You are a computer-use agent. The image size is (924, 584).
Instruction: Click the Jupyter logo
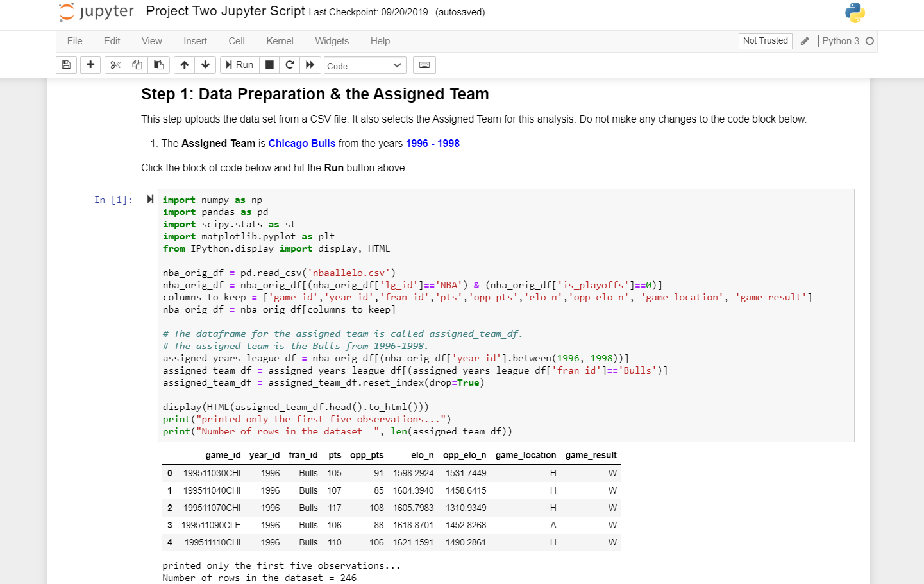(95, 12)
